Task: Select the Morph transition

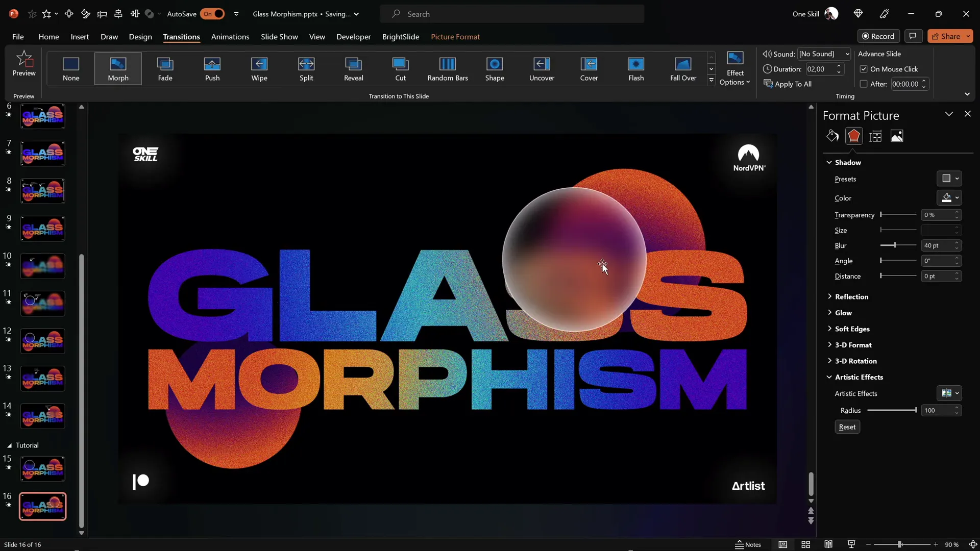Action: point(118,69)
